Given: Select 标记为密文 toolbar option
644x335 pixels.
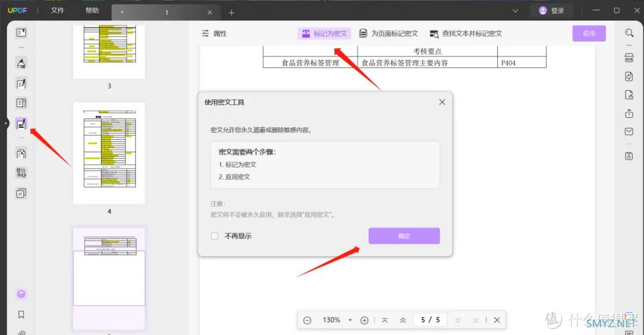Looking at the screenshot, I should (324, 33).
